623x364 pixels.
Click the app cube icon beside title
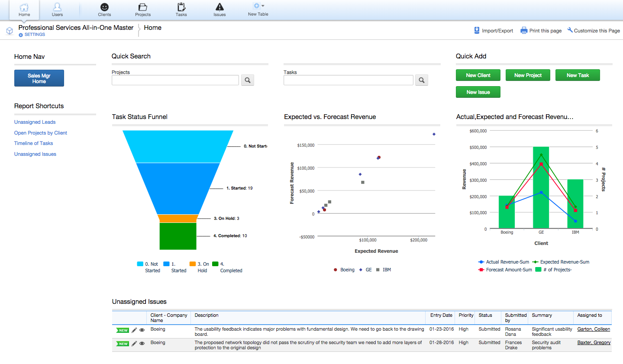click(10, 31)
